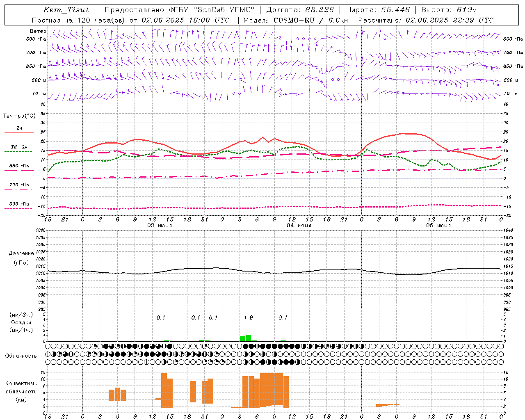Select the Облачность cloud cover label
Viewport: 525px width, 420px height.
(x=21, y=356)
